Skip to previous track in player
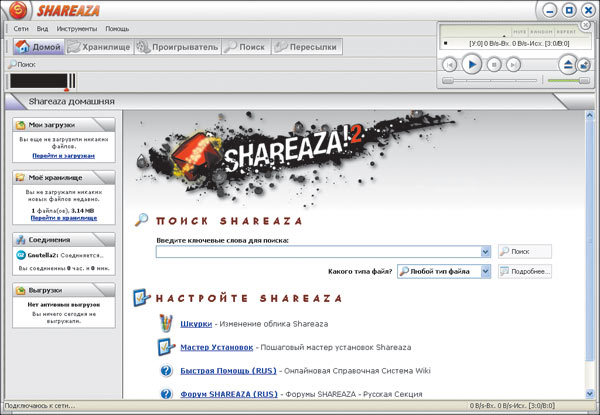This screenshot has width=600, height=415. [x=450, y=64]
